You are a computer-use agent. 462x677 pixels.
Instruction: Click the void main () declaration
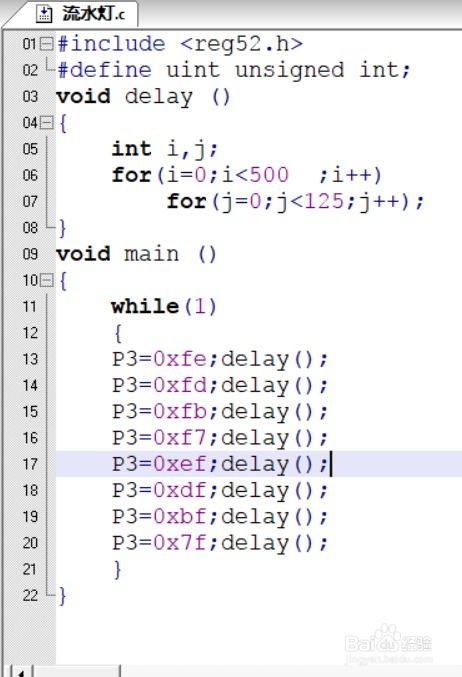point(136,254)
